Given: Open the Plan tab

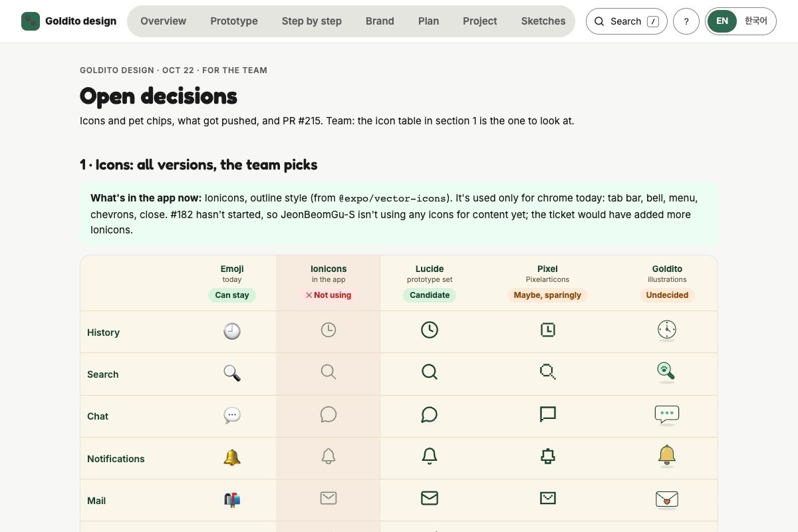Looking at the screenshot, I should [429, 21].
